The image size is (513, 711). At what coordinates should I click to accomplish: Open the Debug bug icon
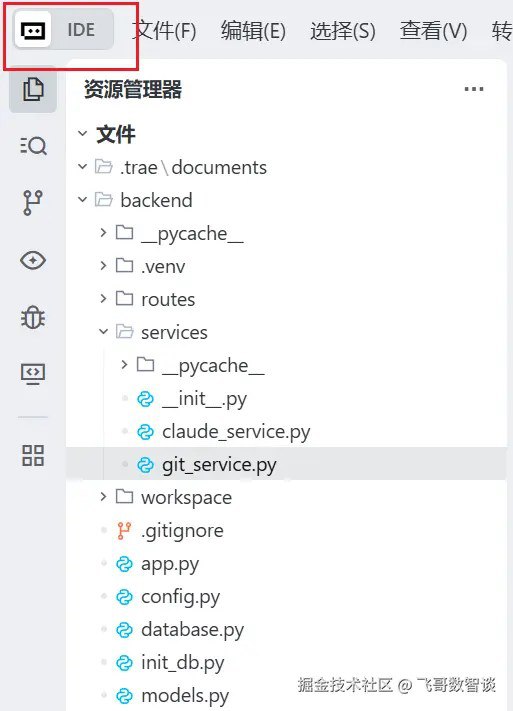click(x=33, y=317)
